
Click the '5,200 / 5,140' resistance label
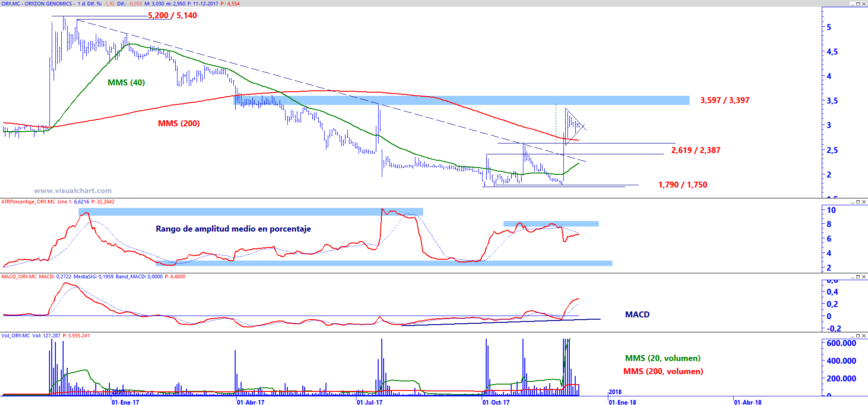(173, 15)
